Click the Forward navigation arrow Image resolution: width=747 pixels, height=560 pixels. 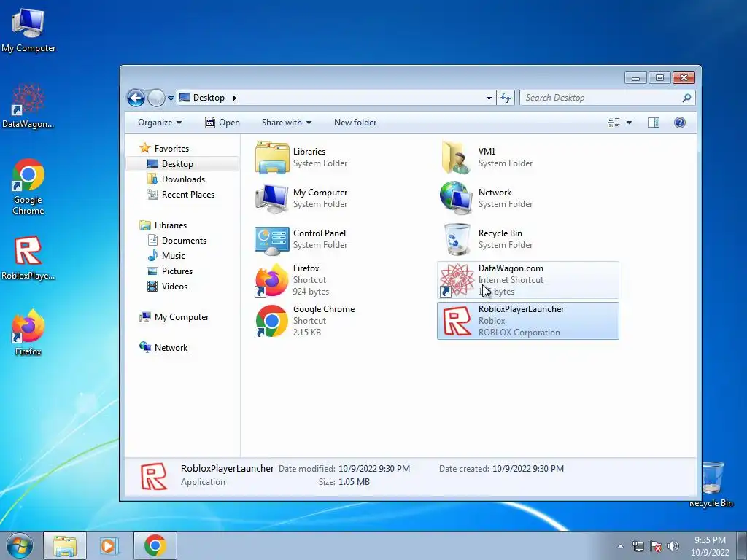pyautogui.click(x=156, y=98)
